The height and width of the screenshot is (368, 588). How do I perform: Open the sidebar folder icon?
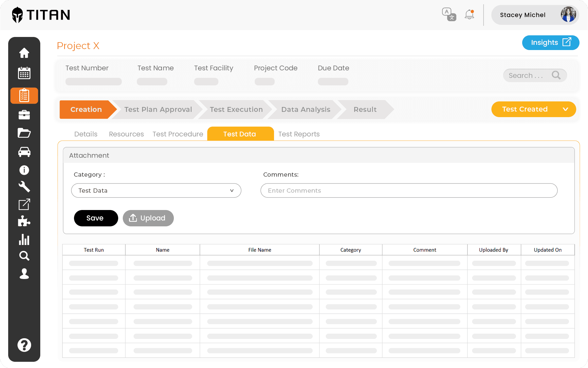(x=24, y=133)
